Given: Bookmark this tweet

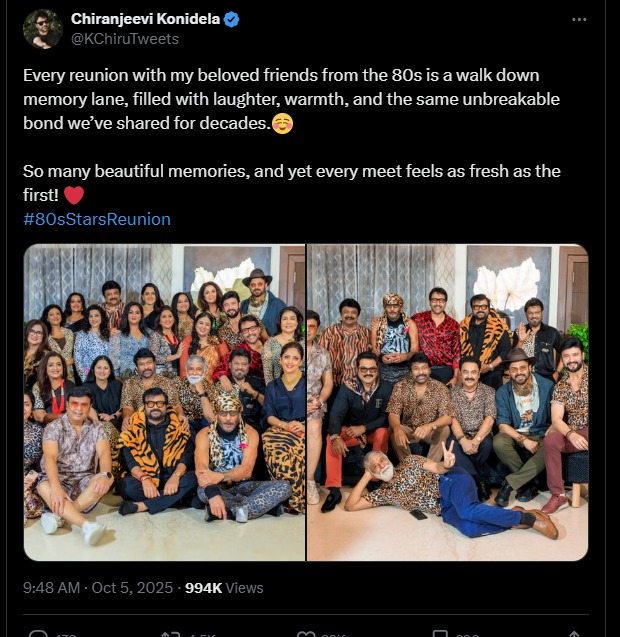Looking at the screenshot, I should coord(439,633).
